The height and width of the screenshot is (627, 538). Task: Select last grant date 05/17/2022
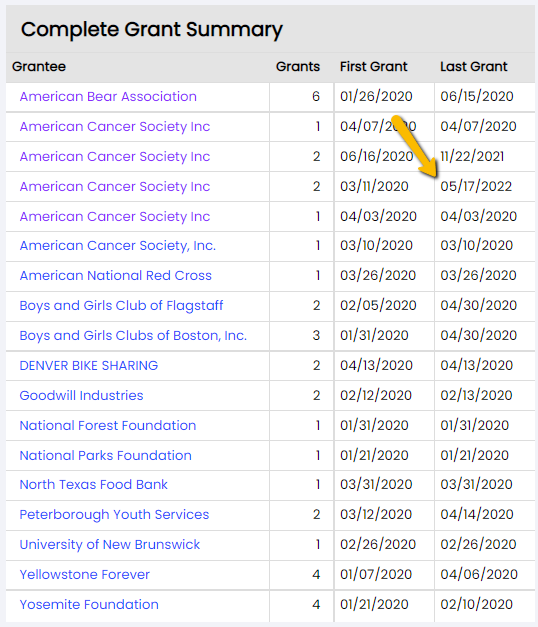476,186
